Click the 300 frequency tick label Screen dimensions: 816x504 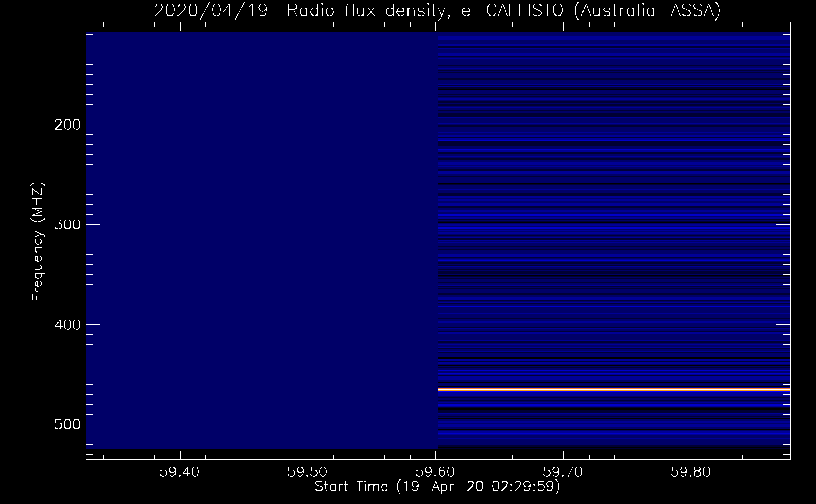67,224
